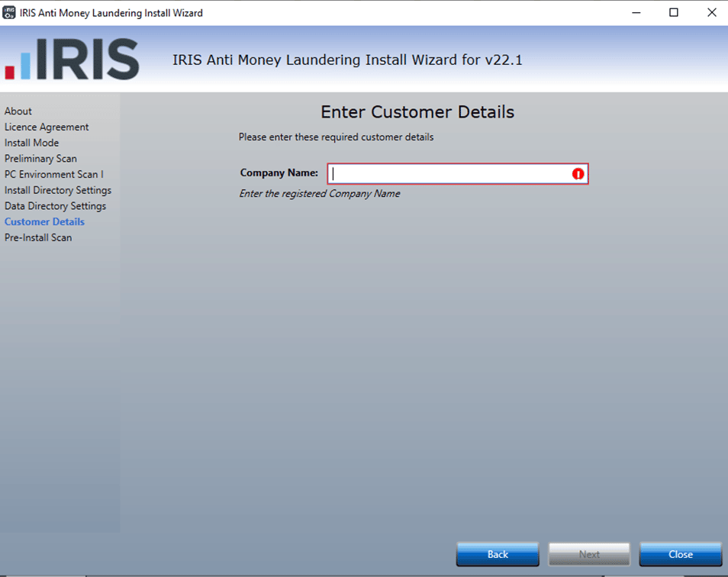Click 'Please enter these required customer details' text
The height and width of the screenshot is (577, 728).
point(336,137)
